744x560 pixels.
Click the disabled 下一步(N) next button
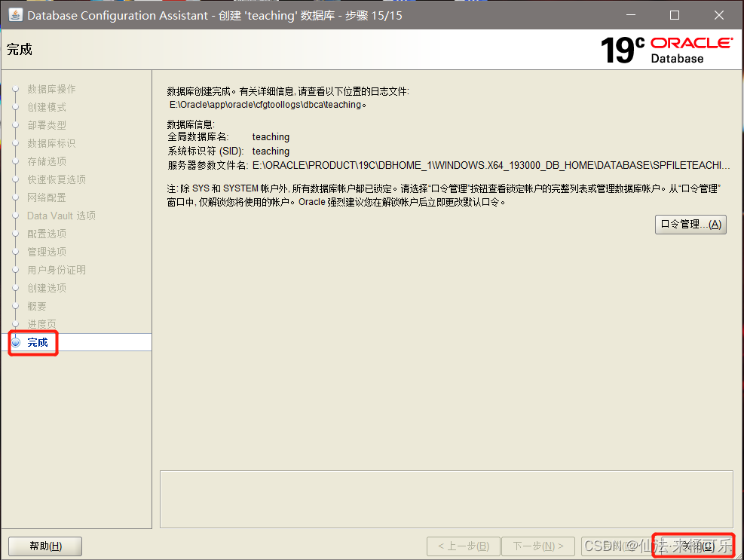coord(538,546)
